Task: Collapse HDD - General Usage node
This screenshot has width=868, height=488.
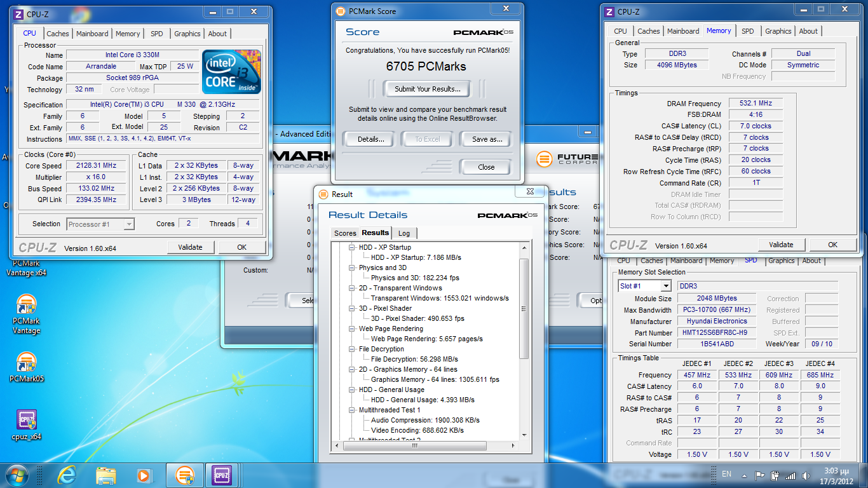Action: [353, 390]
